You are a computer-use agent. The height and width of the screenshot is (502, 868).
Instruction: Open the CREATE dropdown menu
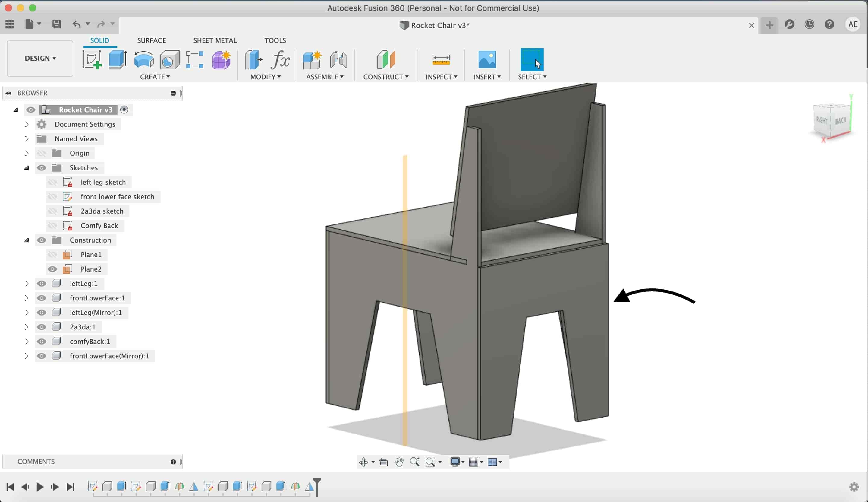click(x=155, y=77)
